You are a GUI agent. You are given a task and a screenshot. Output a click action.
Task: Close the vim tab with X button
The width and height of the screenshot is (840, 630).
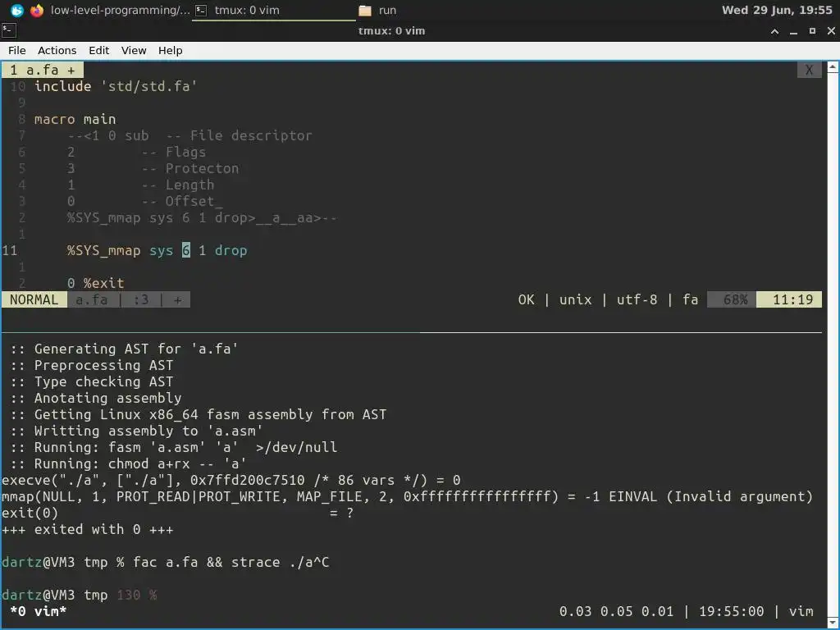coord(809,70)
